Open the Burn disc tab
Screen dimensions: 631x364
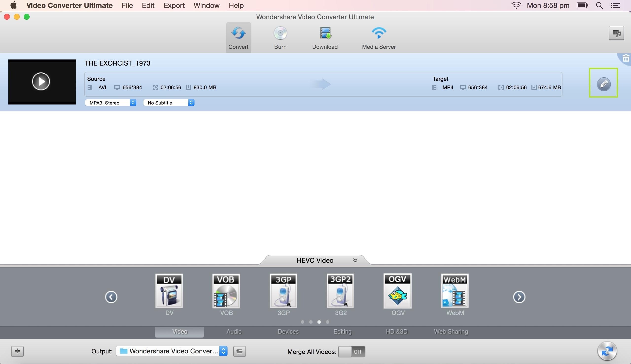280,37
